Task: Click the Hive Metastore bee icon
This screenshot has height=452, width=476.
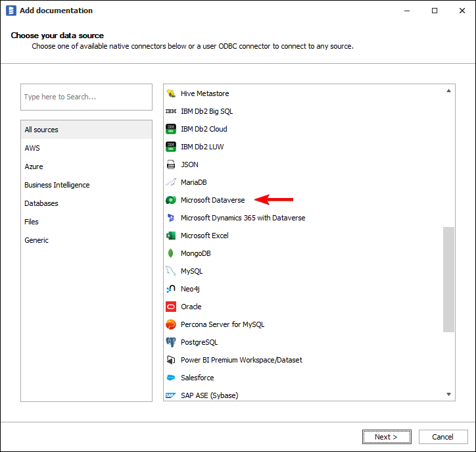Action: pyautogui.click(x=171, y=93)
